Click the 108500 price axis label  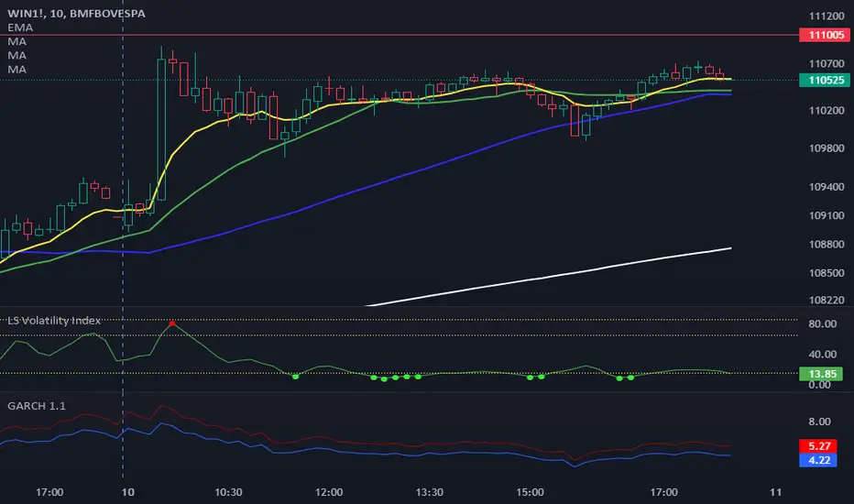(x=826, y=273)
